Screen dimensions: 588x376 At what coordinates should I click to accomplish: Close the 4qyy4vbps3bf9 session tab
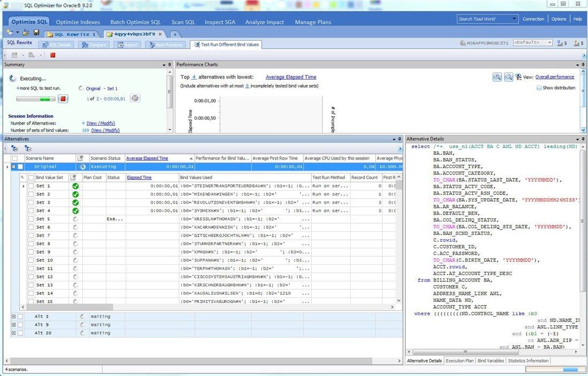click(x=160, y=34)
